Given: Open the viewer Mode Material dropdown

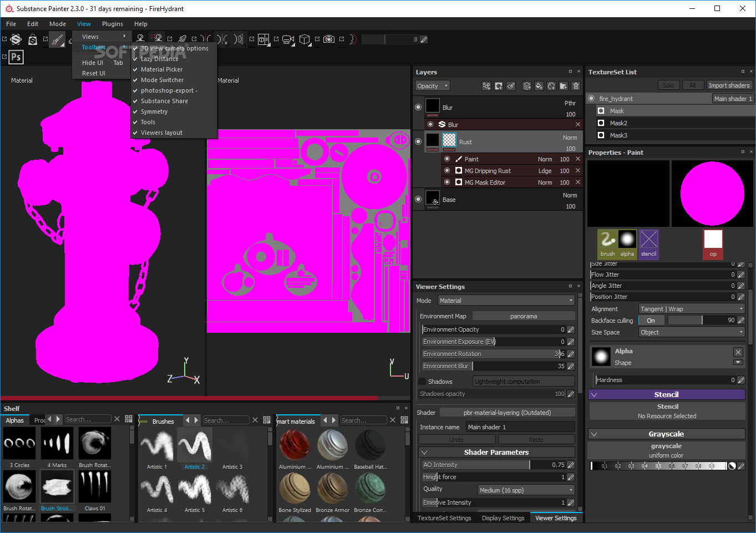Looking at the screenshot, I should [506, 301].
